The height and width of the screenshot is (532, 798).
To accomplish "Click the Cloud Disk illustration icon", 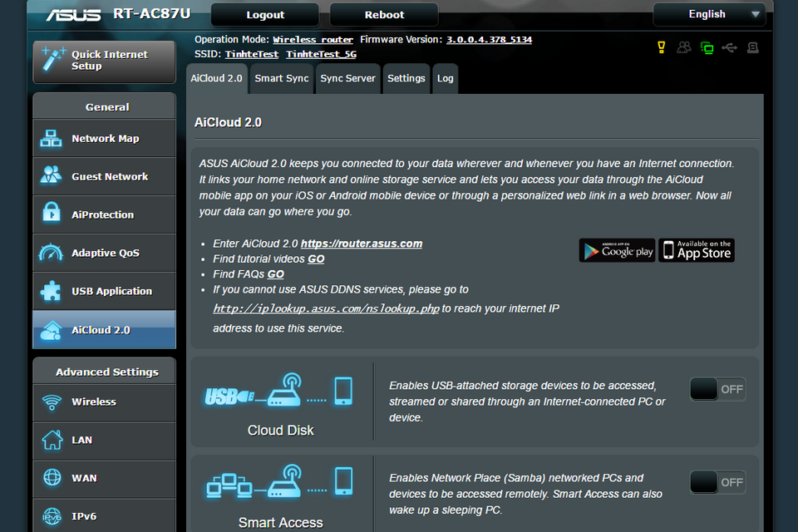I will click(279, 391).
